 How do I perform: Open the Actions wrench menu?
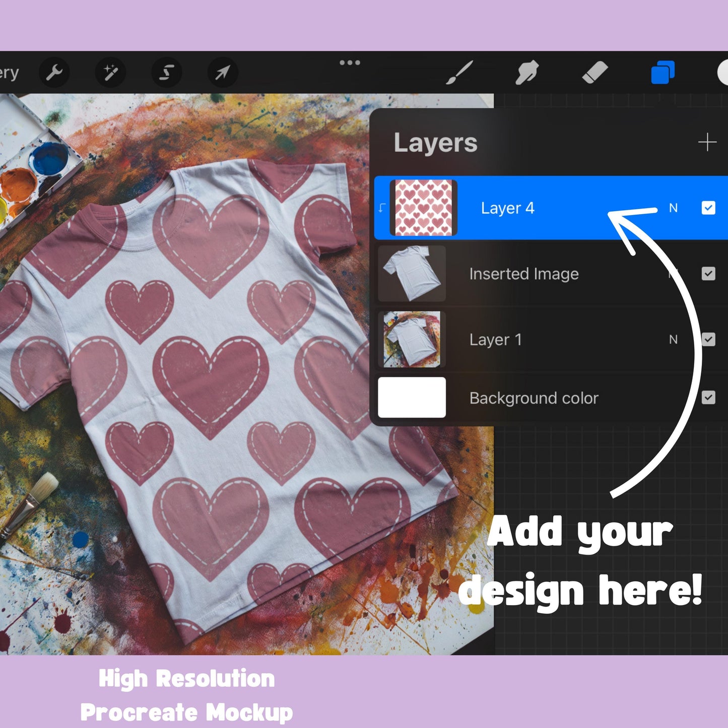pos(54,73)
